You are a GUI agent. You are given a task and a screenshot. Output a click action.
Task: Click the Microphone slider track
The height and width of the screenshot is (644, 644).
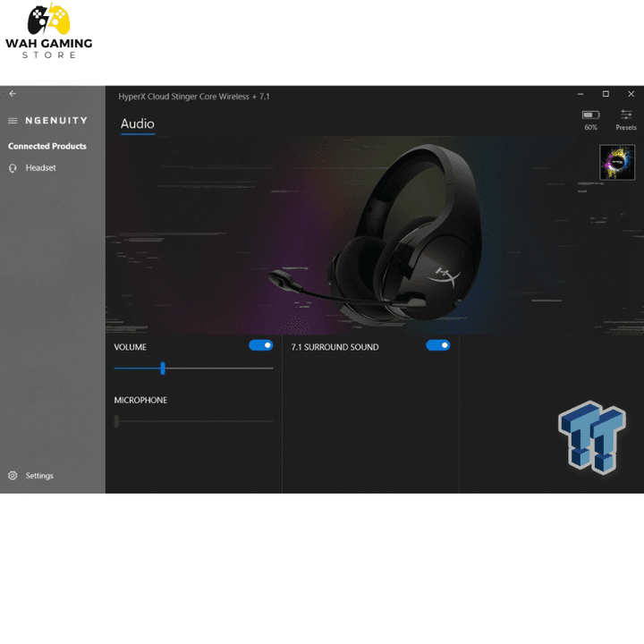coord(193,421)
